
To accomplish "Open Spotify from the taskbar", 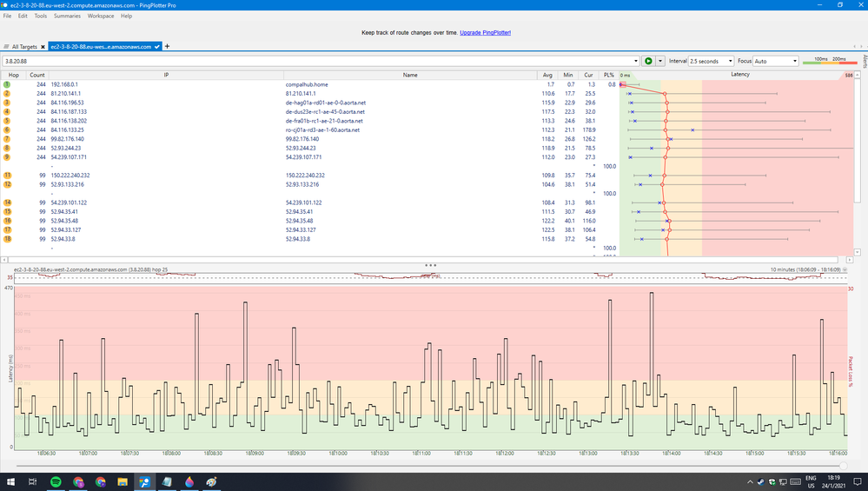I will (56, 481).
